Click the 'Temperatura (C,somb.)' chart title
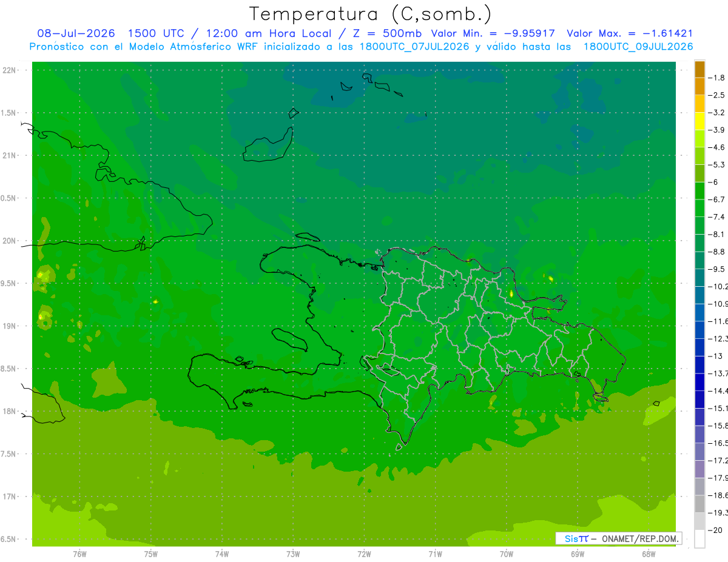 point(370,14)
